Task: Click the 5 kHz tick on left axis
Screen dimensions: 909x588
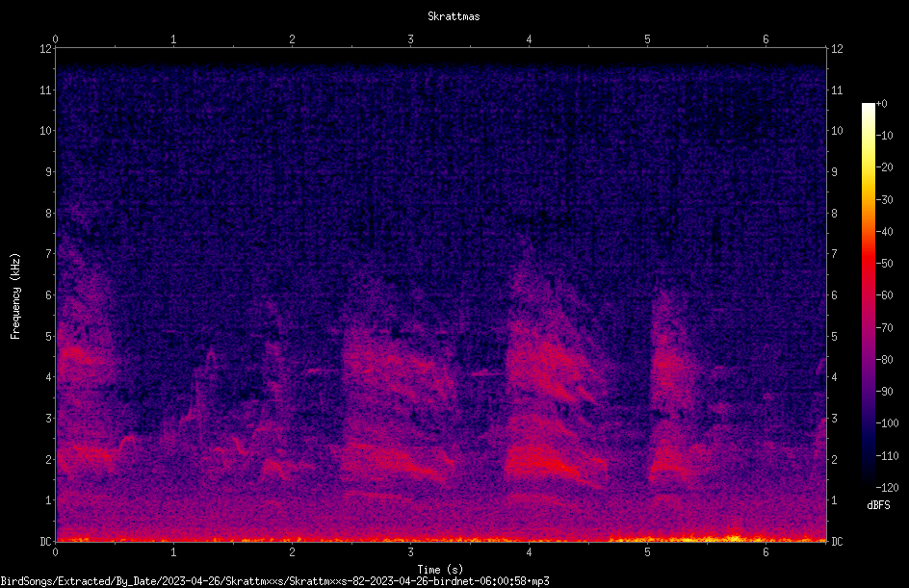Action: 49,336
